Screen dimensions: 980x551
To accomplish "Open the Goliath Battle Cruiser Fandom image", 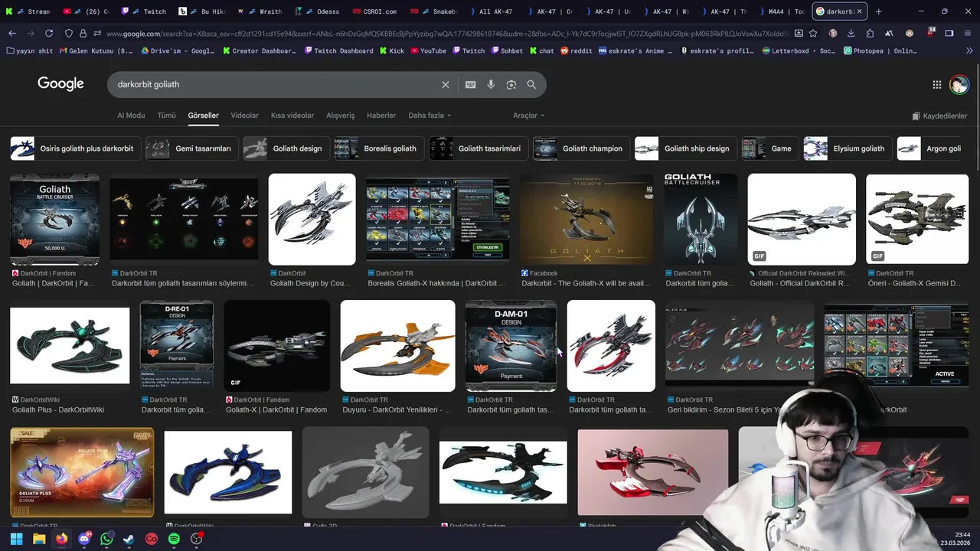I will point(54,220).
